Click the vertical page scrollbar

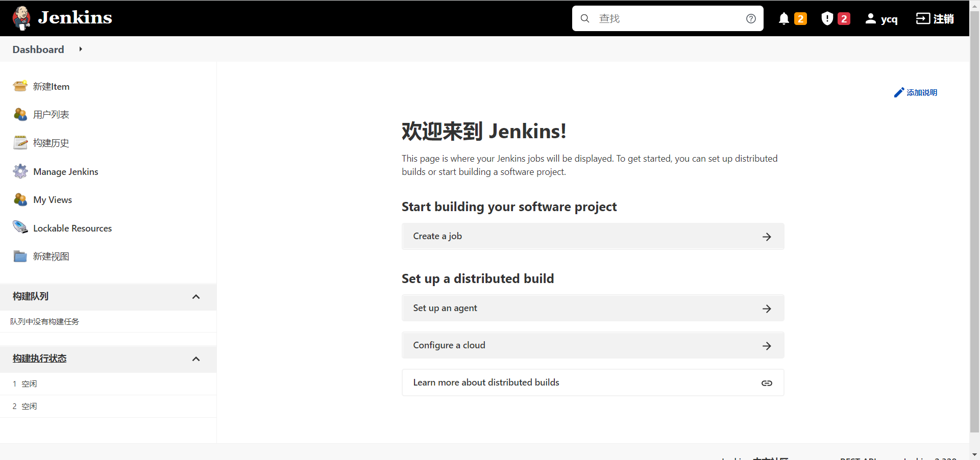(974, 222)
